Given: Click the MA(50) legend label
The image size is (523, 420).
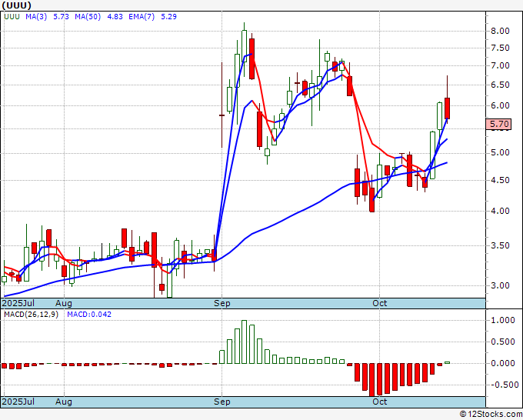Looking at the screenshot, I should point(88,17).
